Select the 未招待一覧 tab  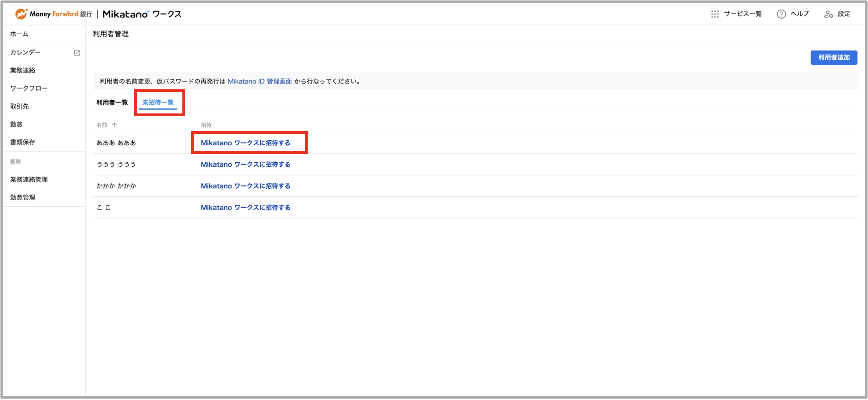coord(158,103)
